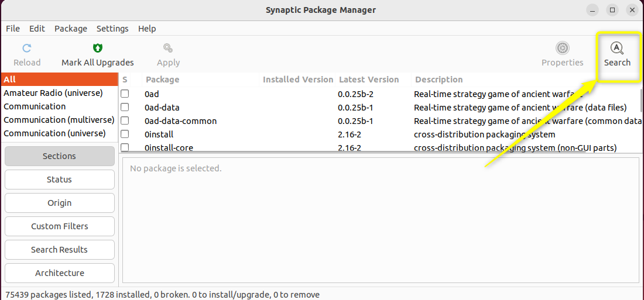Screen dimensions: 644x300
Task: Close the Synaptic Package Manager window
Action: [x=632, y=11]
